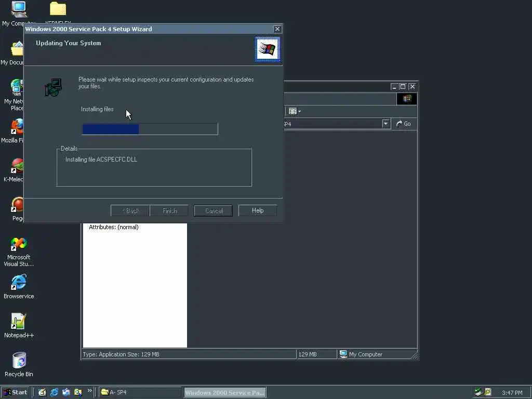The width and height of the screenshot is (532, 399).
Task: Click the disabled Finish button
Action: click(169, 211)
